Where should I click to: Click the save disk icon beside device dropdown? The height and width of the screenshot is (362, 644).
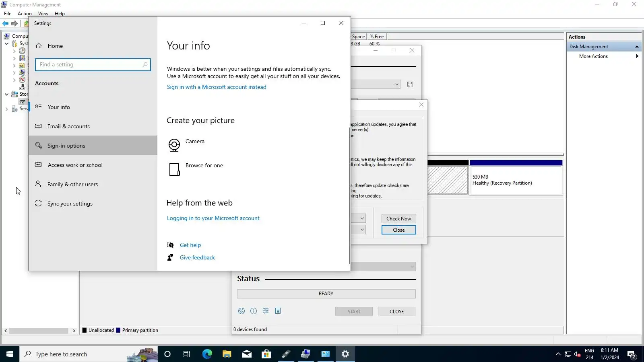coord(410,84)
